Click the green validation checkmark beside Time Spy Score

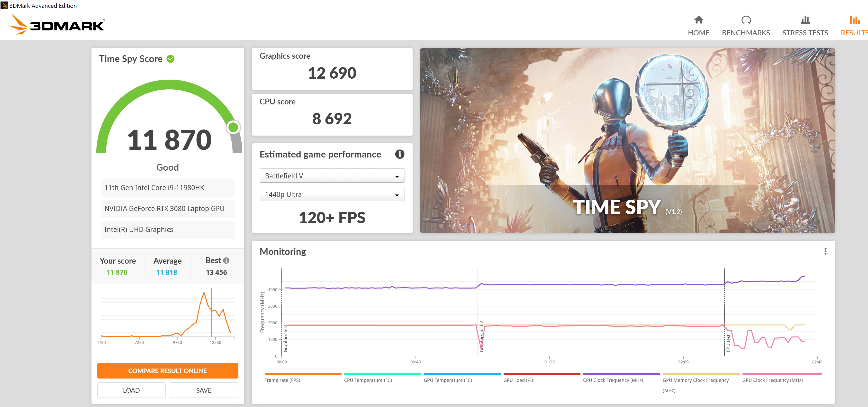171,59
